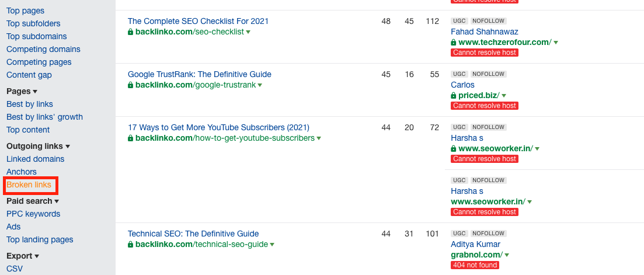Viewport: 644px width, 275px height.
Task: Click CSV under the Export section
Action: coord(13,269)
